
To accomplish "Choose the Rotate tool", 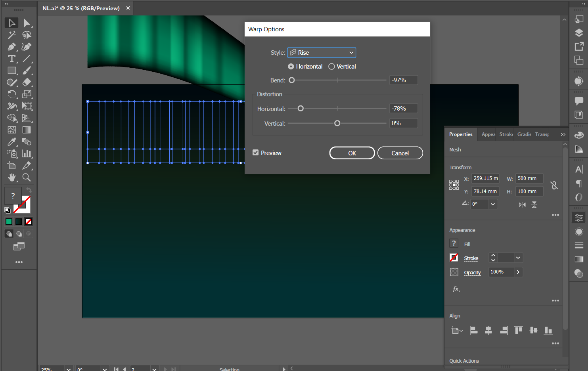I will pos(11,94).
